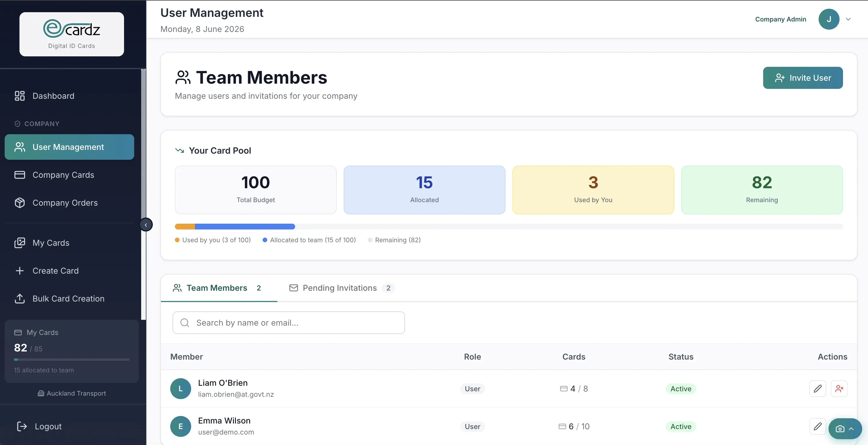868x445 pixels.
Task: Click Liam O'Brien's Active status badge
Action: (681, 389)
